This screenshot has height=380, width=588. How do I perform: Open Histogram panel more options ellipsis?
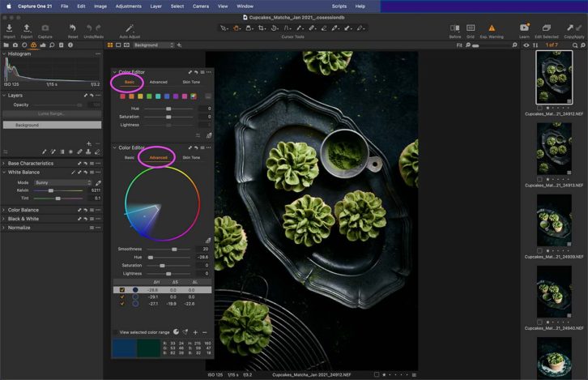(98, 54)
